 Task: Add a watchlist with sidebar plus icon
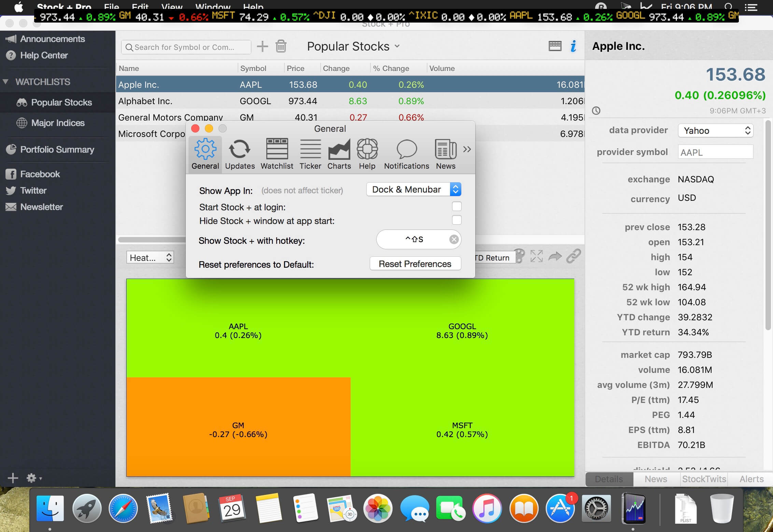[x=13, y=478]
